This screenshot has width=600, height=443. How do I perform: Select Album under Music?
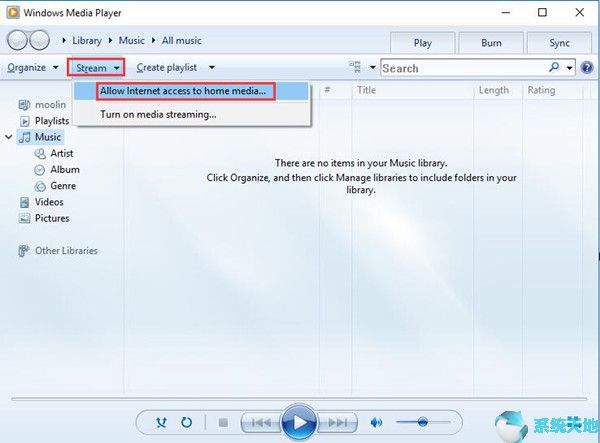[65, 169]
